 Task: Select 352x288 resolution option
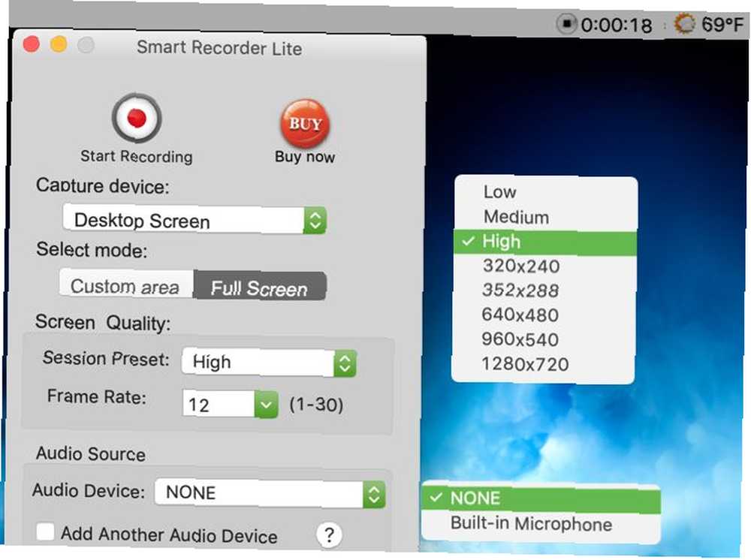[544, 291]
